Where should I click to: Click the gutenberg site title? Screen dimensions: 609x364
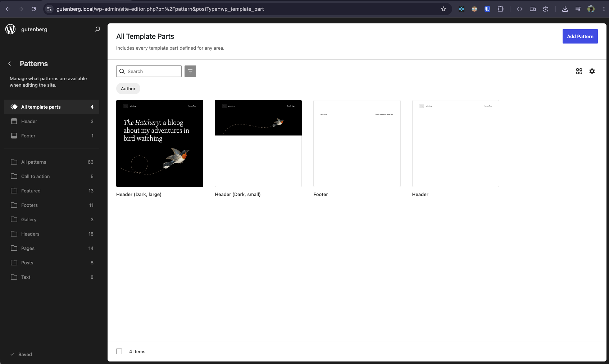pyautogui.click(x=34, y=29)
